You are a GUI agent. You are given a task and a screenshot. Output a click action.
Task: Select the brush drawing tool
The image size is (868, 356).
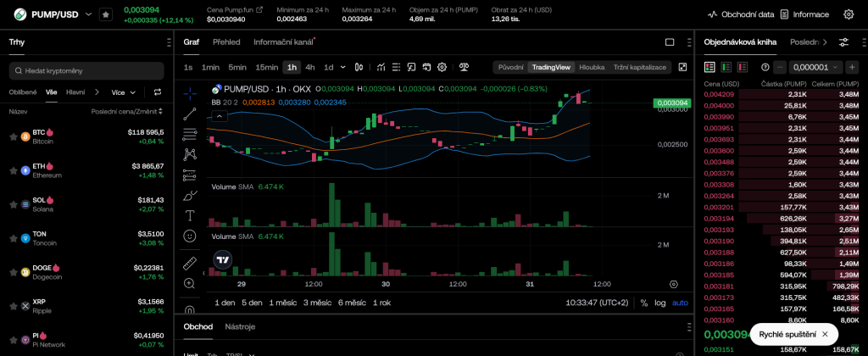pyautogui.click(x=190, y=196)
